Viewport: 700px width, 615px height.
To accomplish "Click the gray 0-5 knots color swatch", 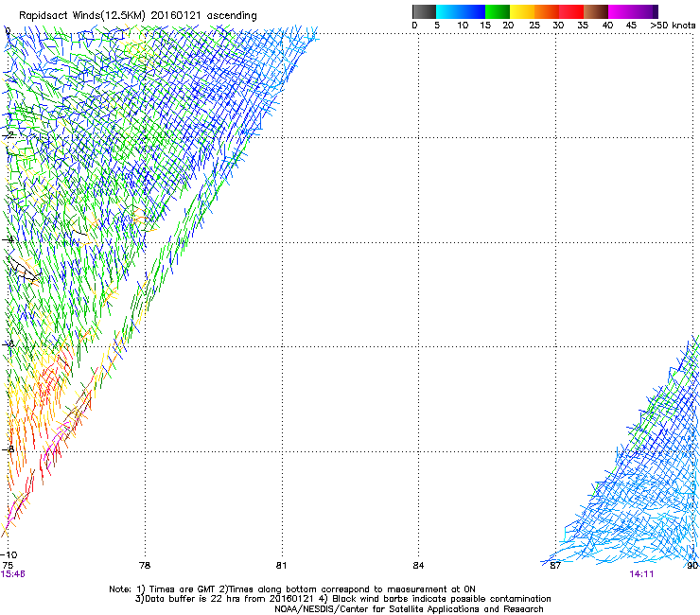I will [x=424, y=11].
